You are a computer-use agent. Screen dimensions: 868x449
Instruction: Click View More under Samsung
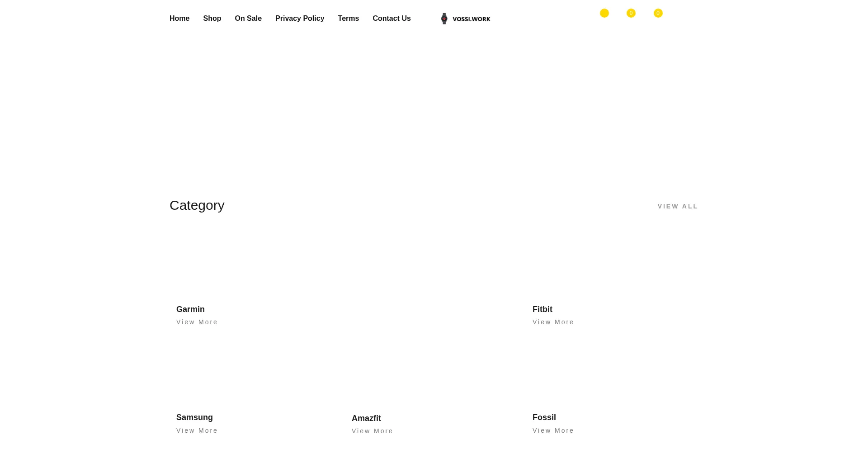point(197,430)
